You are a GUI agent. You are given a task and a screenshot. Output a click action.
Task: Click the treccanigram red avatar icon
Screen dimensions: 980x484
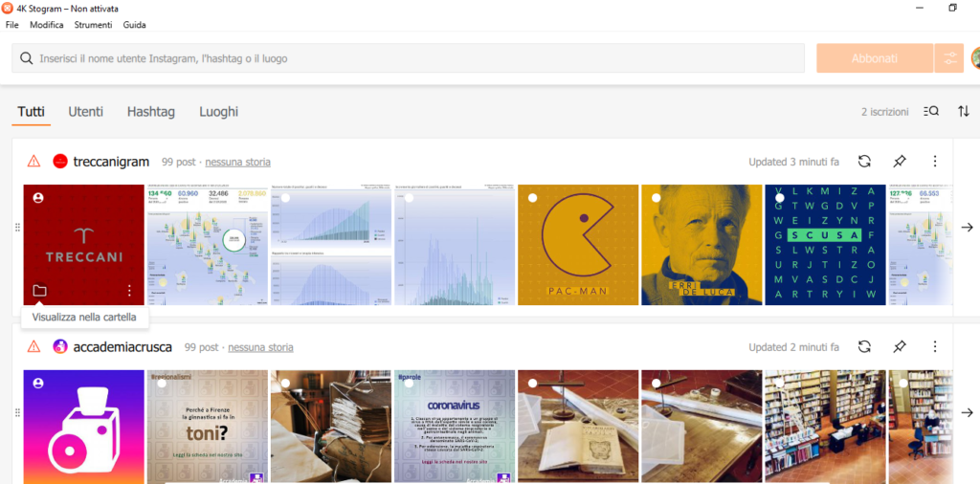(x=60, y=162)
